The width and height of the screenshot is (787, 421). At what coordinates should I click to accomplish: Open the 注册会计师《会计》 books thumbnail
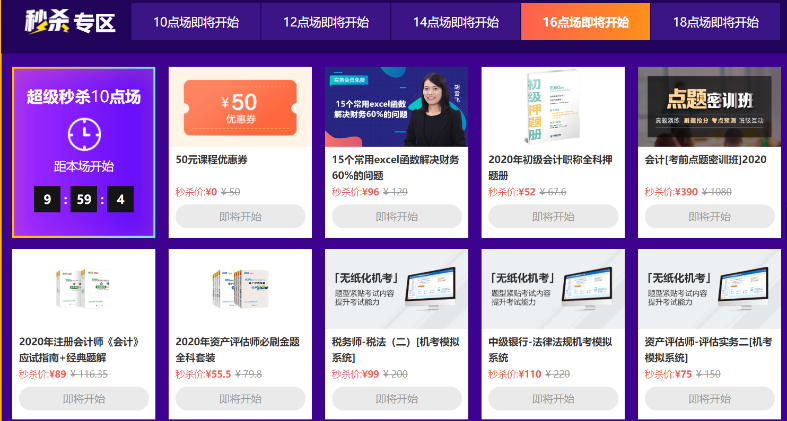(x=84, y=289)
